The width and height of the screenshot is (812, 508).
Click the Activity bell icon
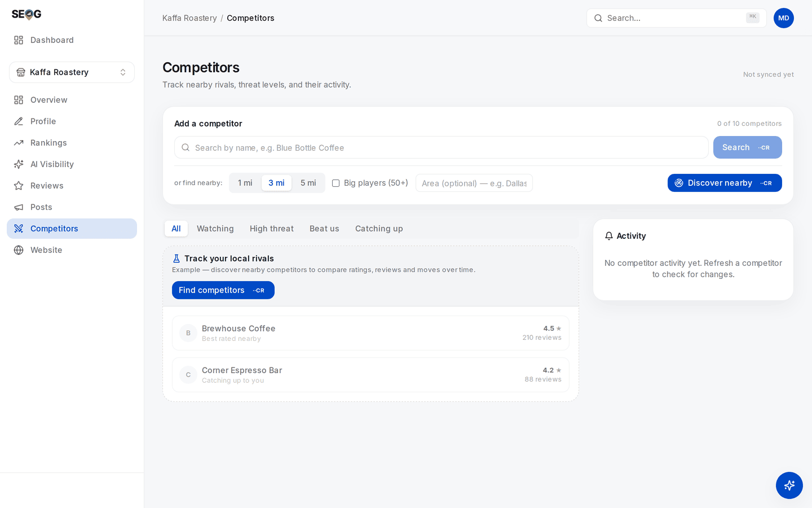point(609,236)
